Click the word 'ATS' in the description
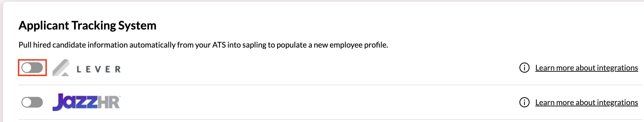 click(219, 45)
